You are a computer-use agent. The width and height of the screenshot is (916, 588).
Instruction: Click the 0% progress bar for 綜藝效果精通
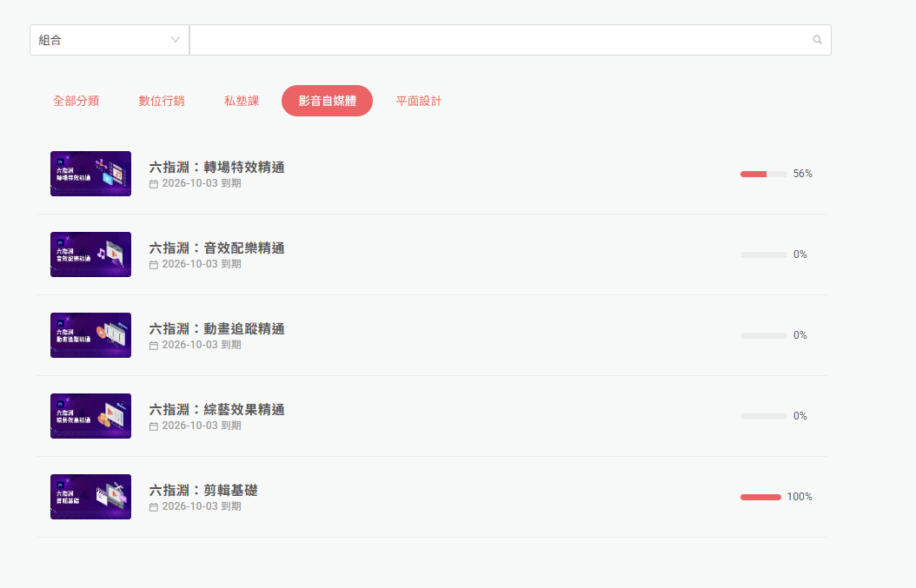764,416
